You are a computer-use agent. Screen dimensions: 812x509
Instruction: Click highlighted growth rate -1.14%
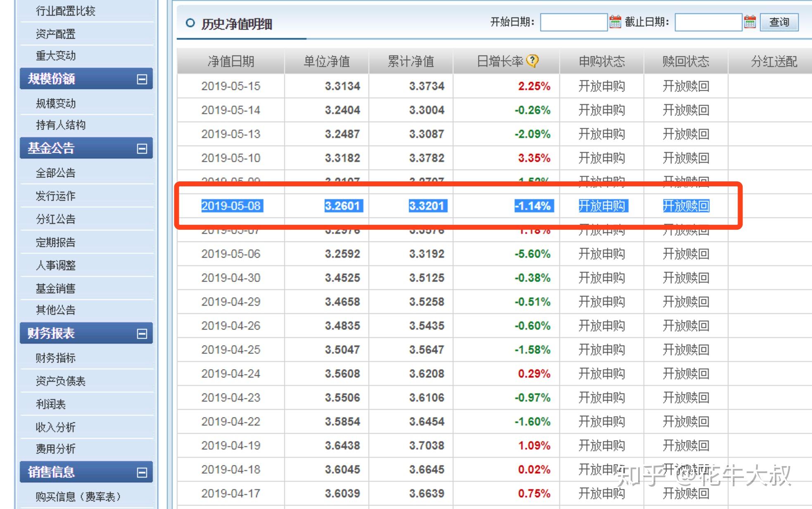pyautogui.click(x=534, y=206)
